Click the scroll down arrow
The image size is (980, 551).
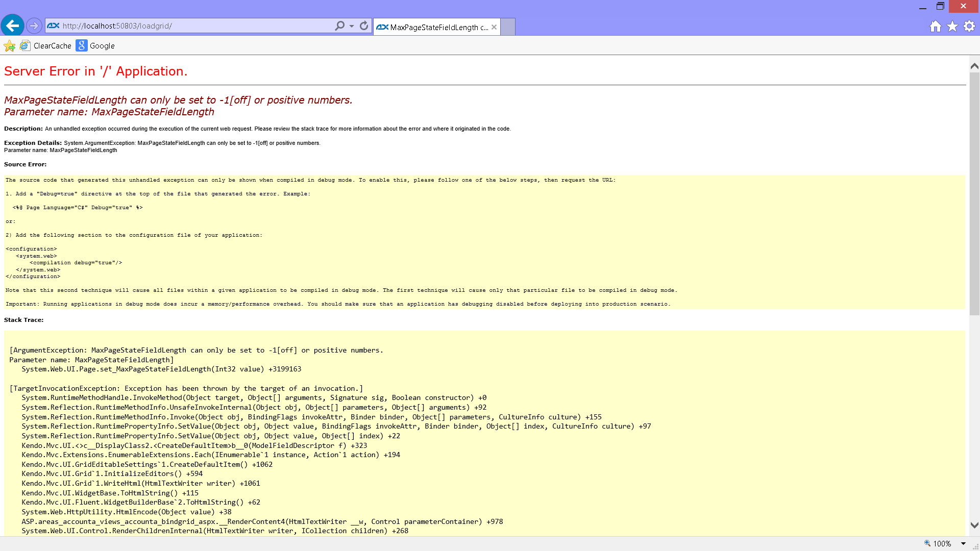(x=974, y=525)
